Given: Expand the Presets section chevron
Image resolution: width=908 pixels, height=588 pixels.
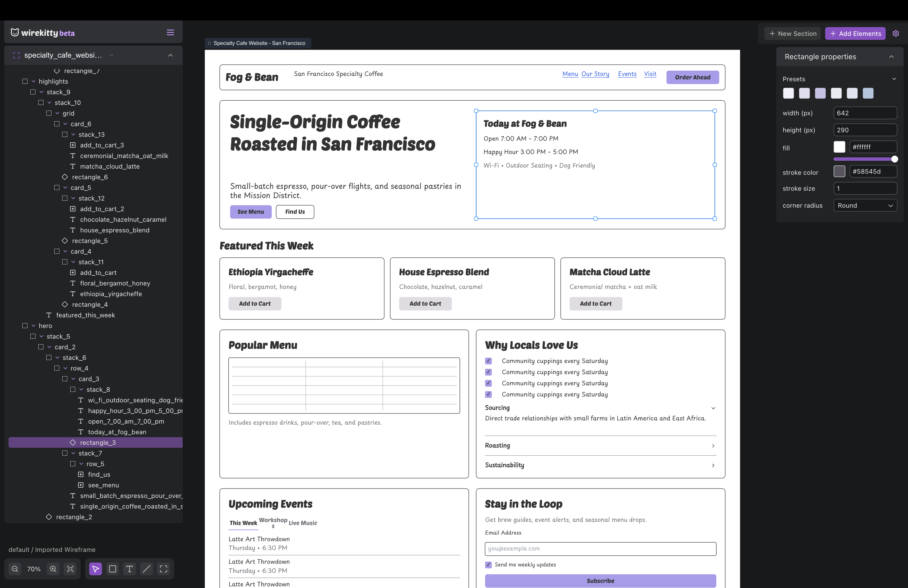Looking at the screenshot, I should click(x=894, y=79).
